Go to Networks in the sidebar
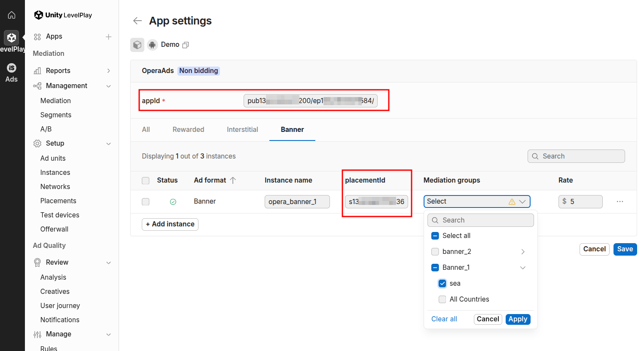Image resolution: width=644 pixels, height=351 pixels. [55, 186]
